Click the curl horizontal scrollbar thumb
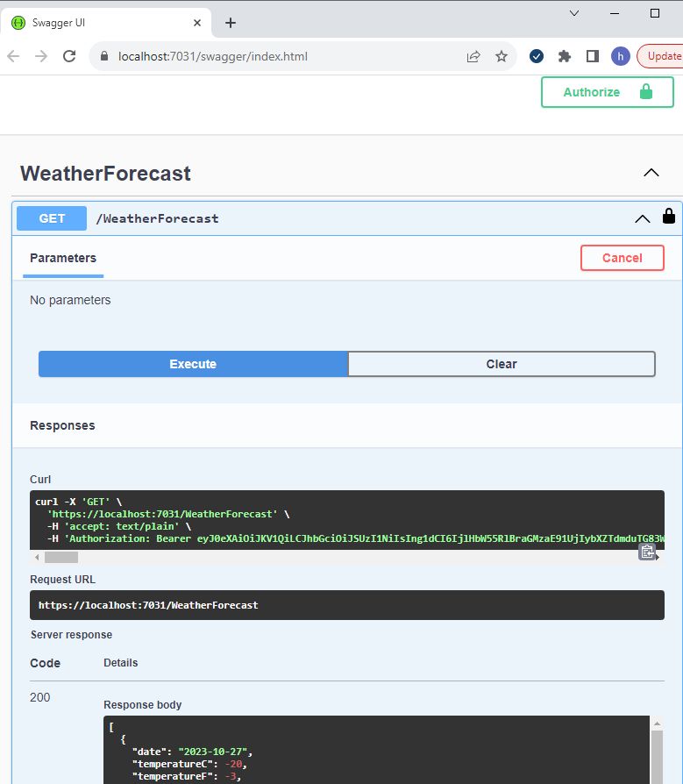Image resolution: width=683 pixels, height=784 pixels. [x=61, y=557]
